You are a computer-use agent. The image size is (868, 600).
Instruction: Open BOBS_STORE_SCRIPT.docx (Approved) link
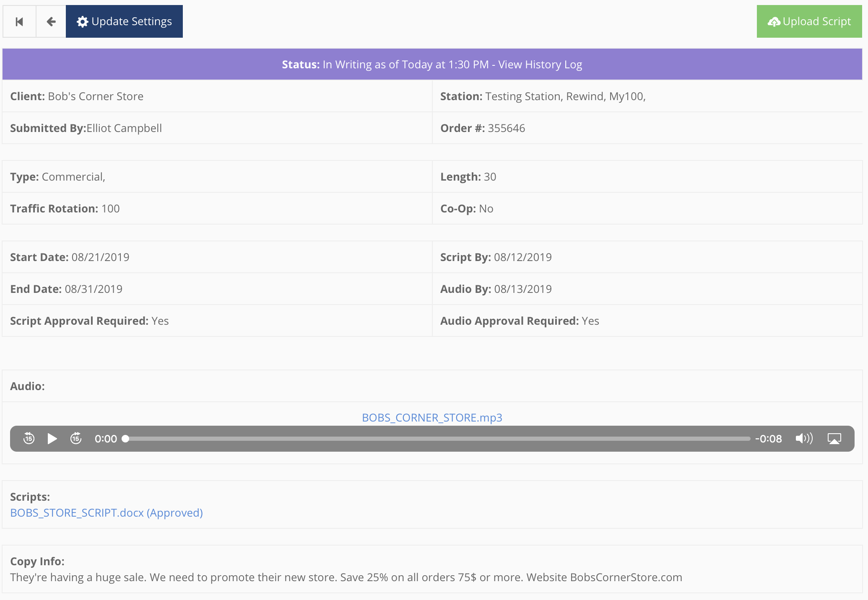[107, 513]
